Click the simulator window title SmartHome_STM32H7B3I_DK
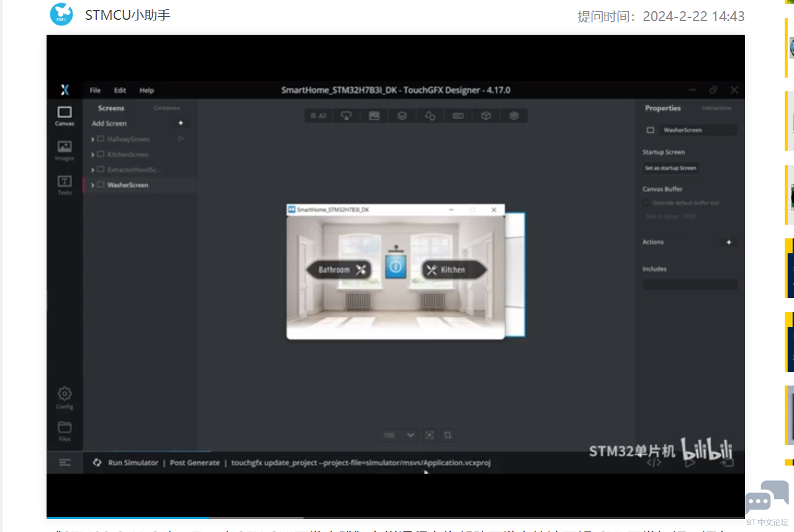 coord(333,210)
